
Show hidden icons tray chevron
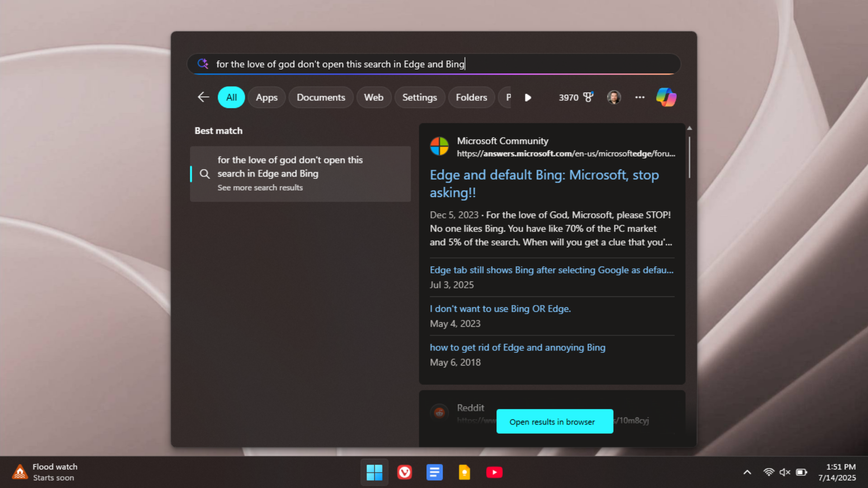click(x=747, y=472)
